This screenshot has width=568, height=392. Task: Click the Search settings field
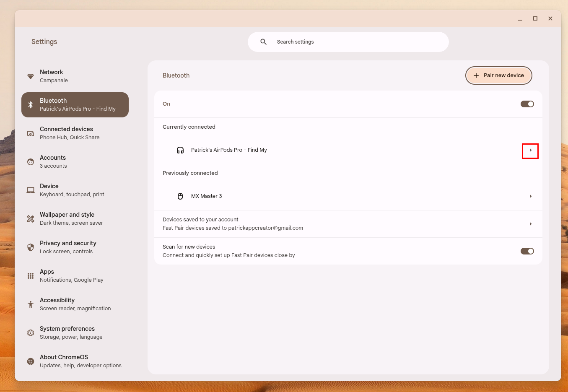pyautogui.click(x=356, y=42)
